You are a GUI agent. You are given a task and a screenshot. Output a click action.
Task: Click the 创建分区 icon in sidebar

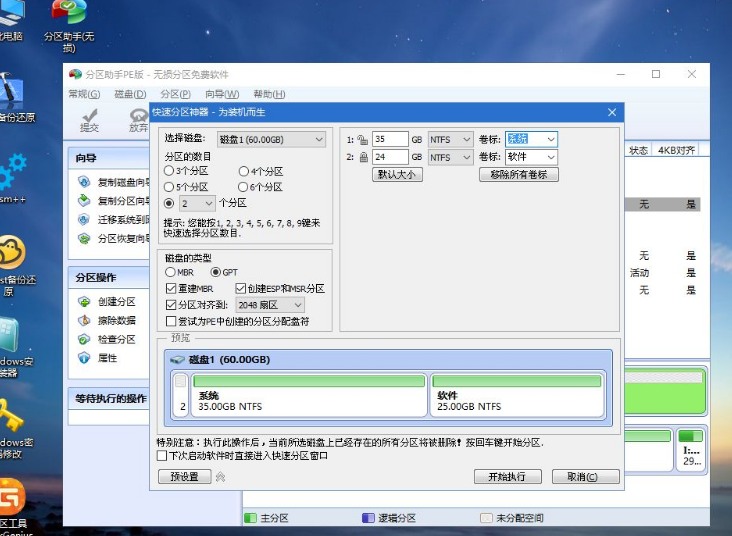coord(85,302)
